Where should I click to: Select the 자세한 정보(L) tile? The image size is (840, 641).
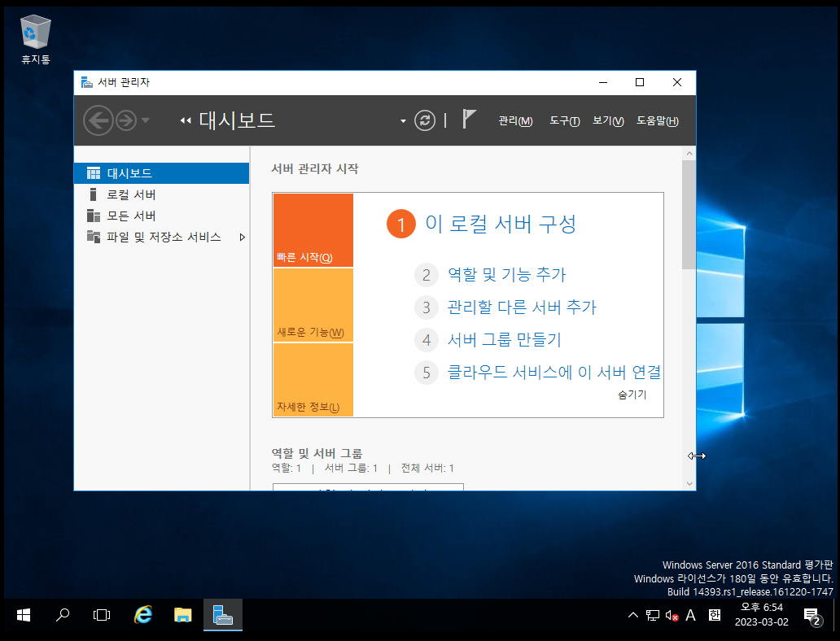click(x=313, y=380)
